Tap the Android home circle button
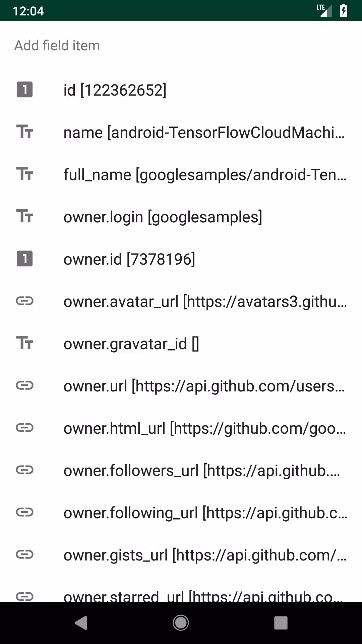 coord(181,623)
